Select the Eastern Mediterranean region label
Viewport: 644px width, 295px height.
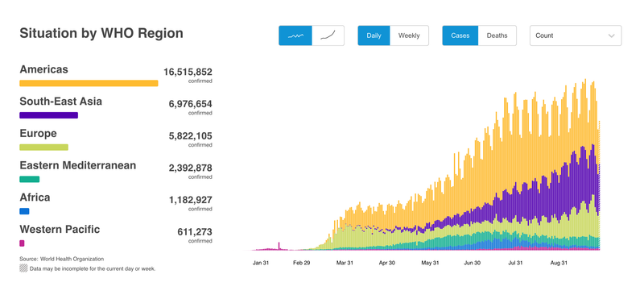pyautogui.click(x=78, y=165)
